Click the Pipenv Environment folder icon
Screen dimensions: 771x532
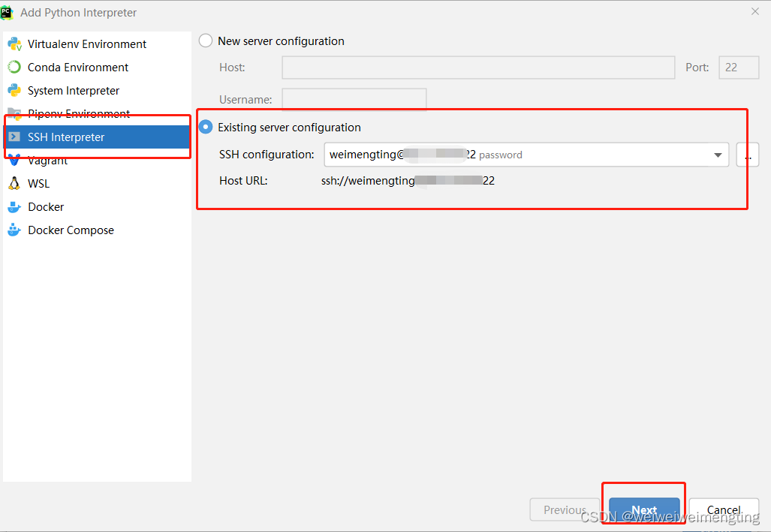[14, 113]
